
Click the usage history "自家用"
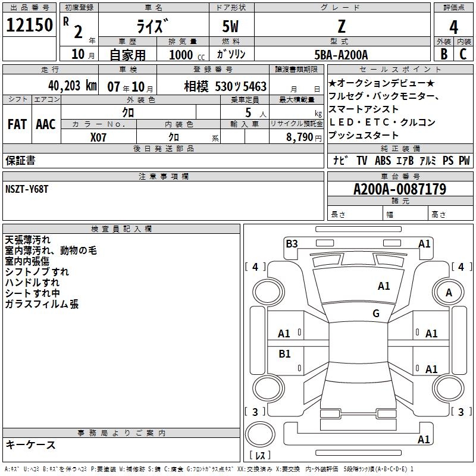127,55
